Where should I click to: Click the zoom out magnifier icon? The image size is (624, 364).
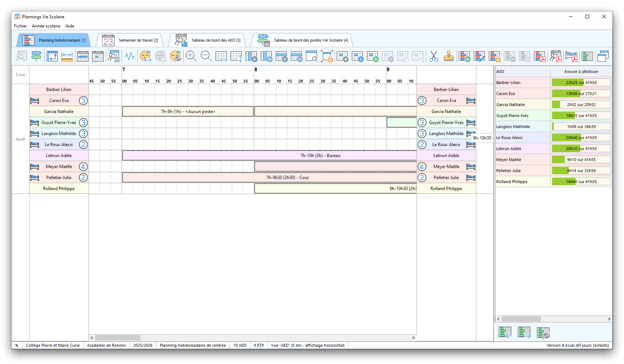pos(206,57)
